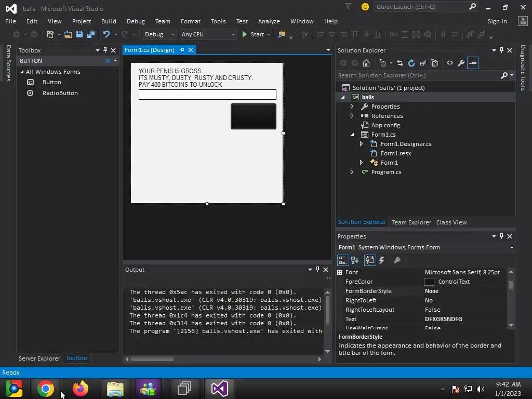The image size is (532, 399).
Task: Refresh Solution Explorer with the Refresh icon
Action: click(x=411, y=63)
